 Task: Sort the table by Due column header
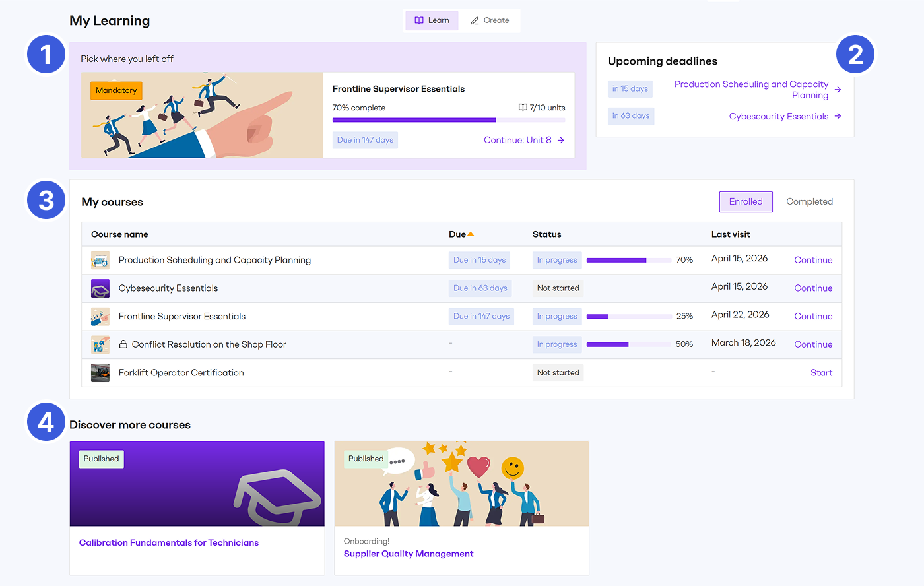pos(457,234)
